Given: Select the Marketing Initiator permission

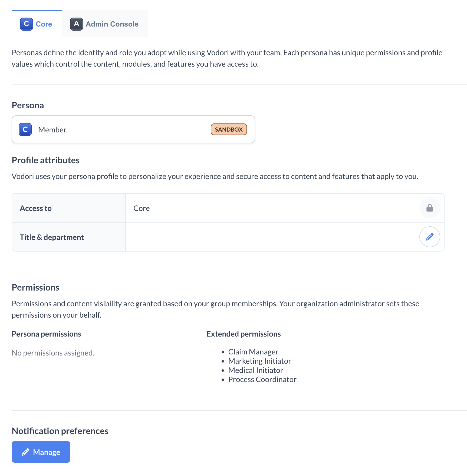Looking at the screenshot, I should pos(259,361).
